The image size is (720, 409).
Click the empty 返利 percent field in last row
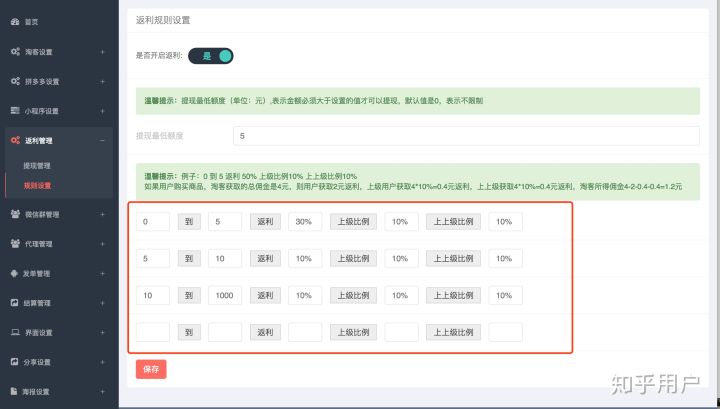coord(305,332)
